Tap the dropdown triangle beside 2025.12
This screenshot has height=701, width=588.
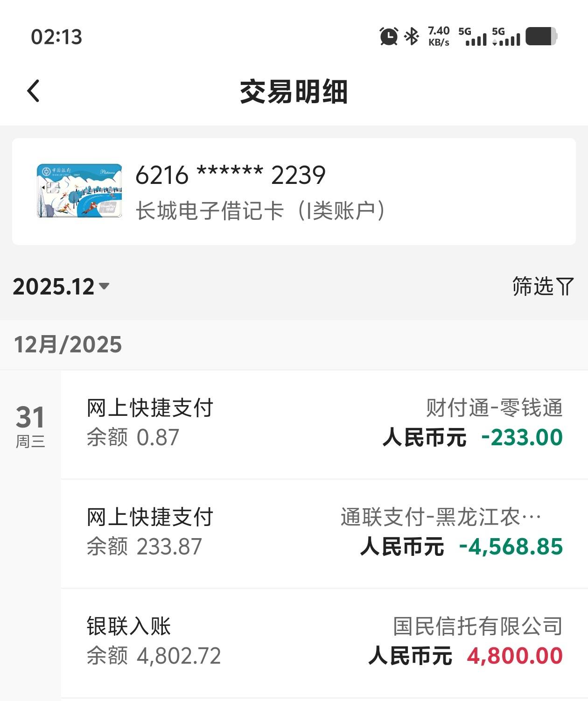click(x=105, y=286)
